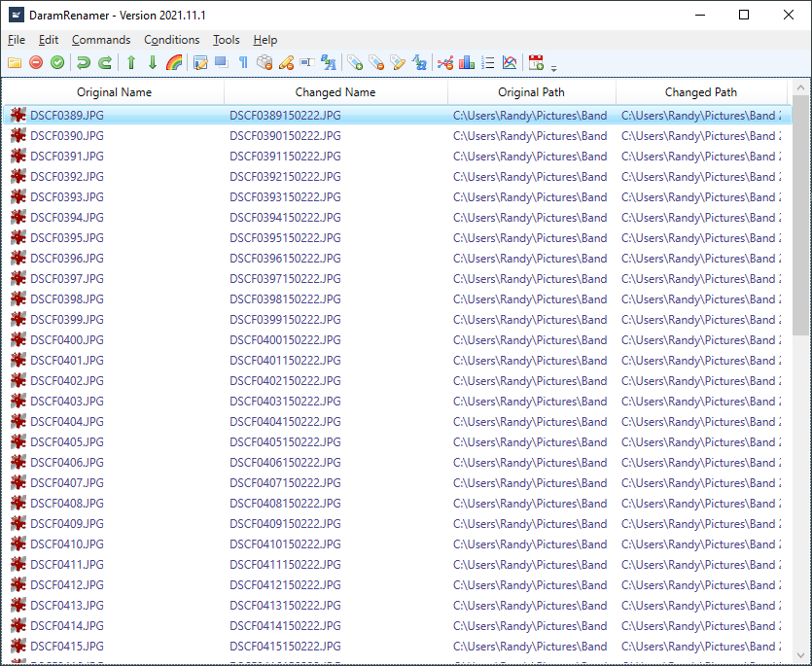
Task: Select the DSCF0405.JPG original name
Action: [67, 441]
